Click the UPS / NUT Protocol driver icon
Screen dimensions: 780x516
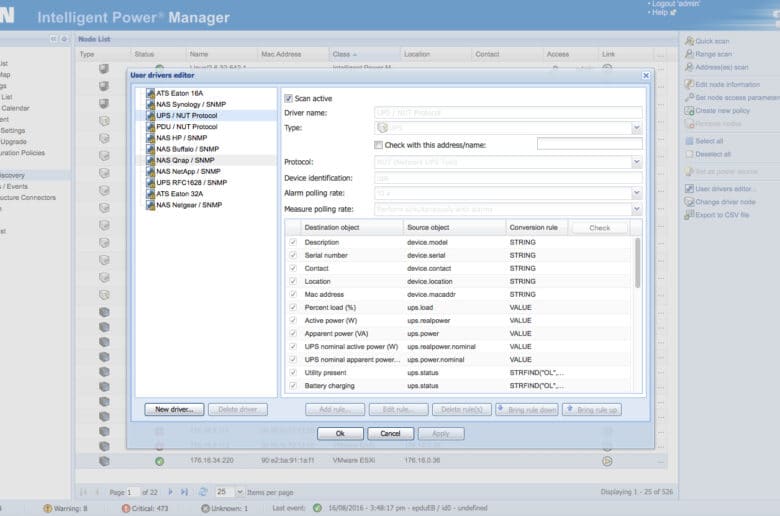click(150, 115)
